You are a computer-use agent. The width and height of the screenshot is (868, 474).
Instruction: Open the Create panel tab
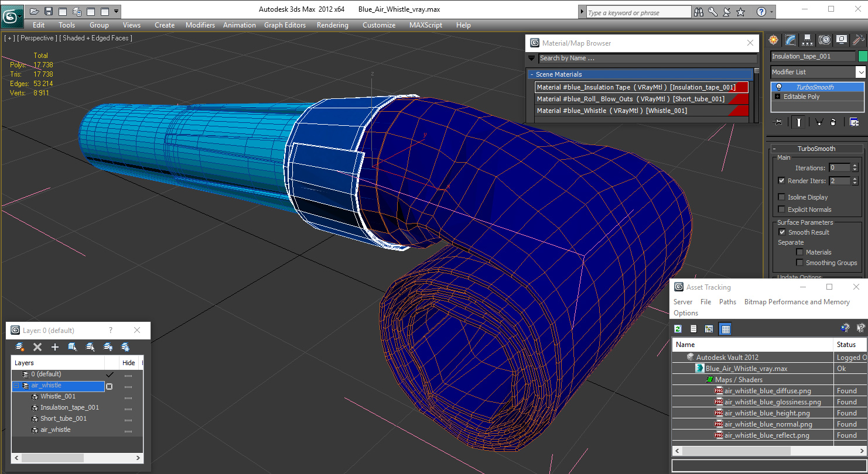coord(774,40)
